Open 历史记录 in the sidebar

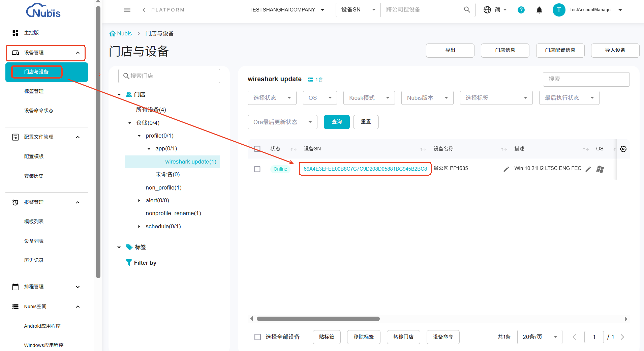(x=34, y=260)
